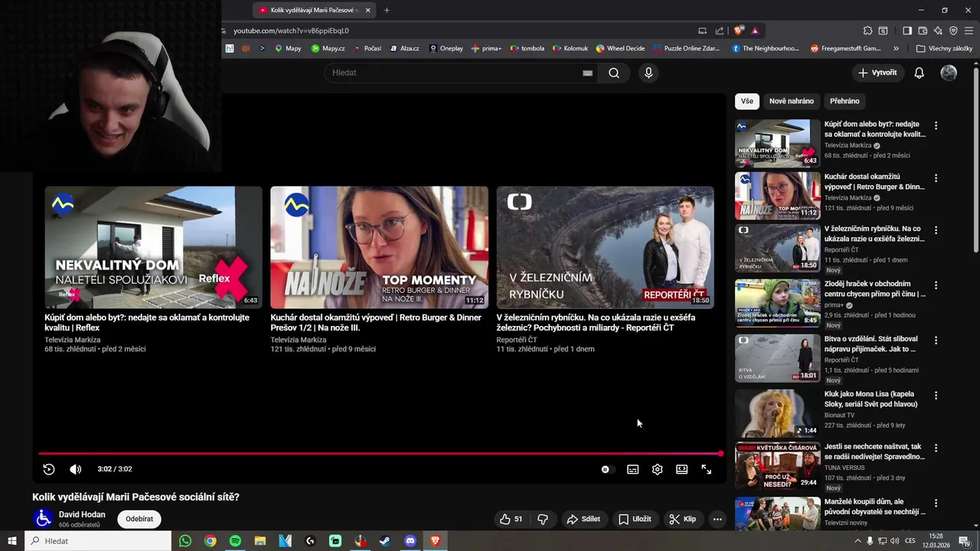Click the Sdílet share button
980x551 pixels.
[583, 519]
